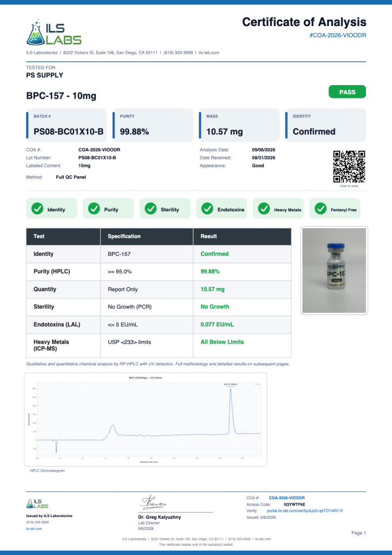The width and height of the screenshot is (392, 555).
Task: Click the Lot Number value PS08-BC01X10-B
Action: coord(97,158)
